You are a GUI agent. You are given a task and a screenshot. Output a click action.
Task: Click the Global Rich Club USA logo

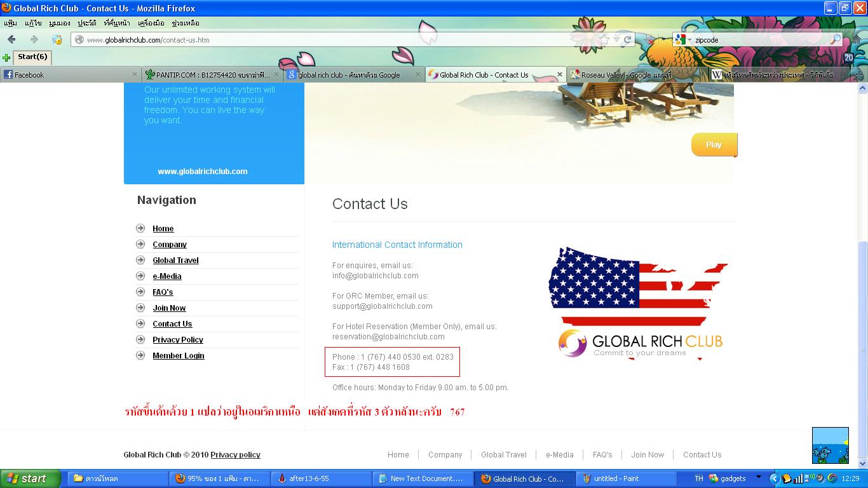click(638, 304)
